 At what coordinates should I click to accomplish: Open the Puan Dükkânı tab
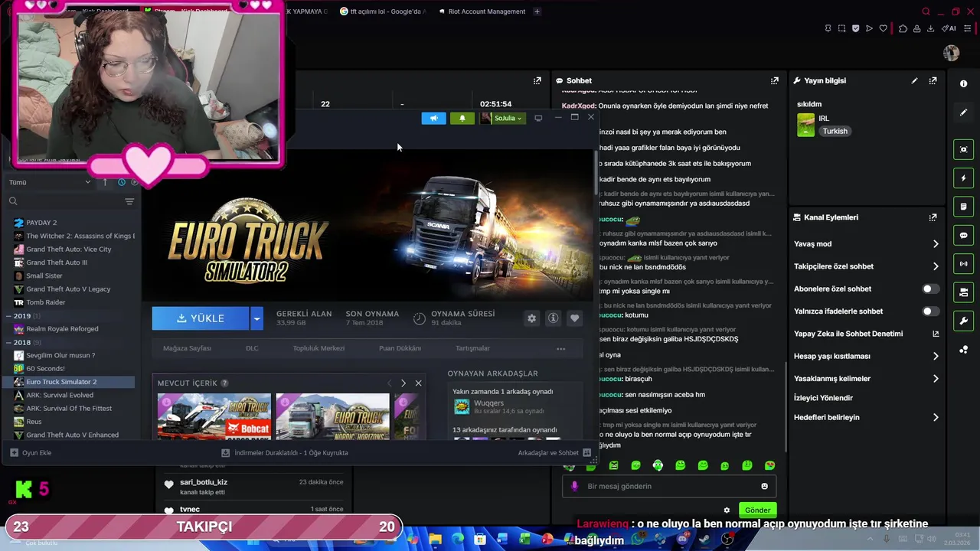click(x=400, y=348)
